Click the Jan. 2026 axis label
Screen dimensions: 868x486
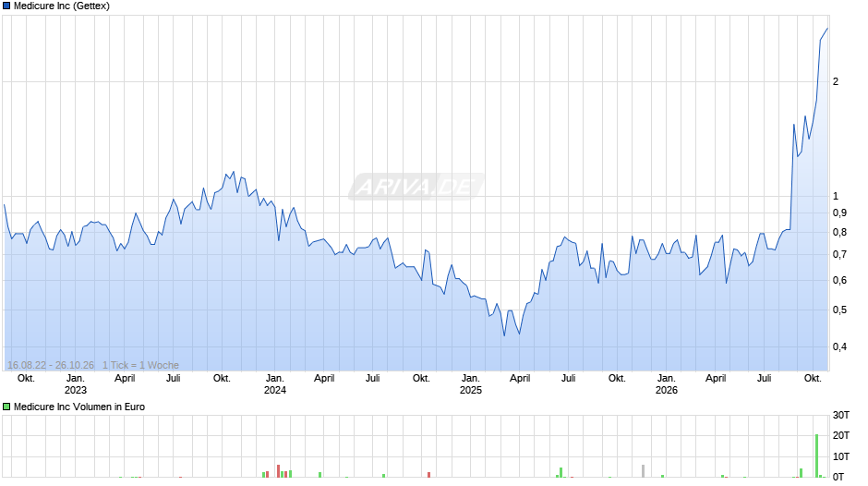(667, 384)
